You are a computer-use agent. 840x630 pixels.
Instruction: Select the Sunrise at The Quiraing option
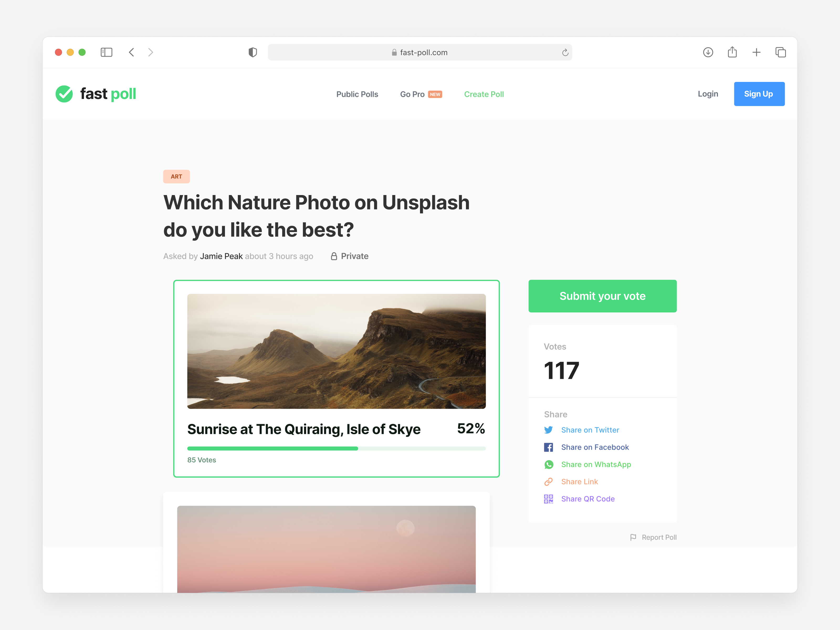[x=337, y=379]
